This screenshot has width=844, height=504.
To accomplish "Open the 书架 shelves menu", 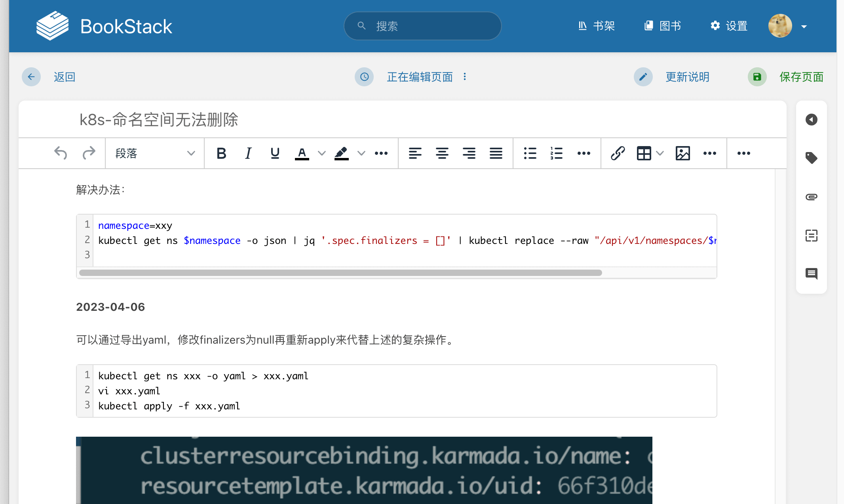I will [x=597, y=26].
